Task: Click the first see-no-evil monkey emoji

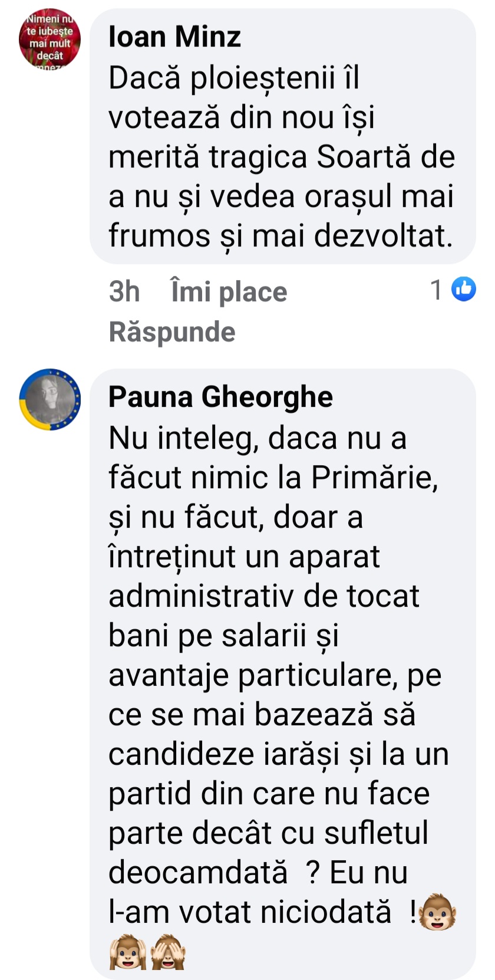Action: click(x=128, y=952)
